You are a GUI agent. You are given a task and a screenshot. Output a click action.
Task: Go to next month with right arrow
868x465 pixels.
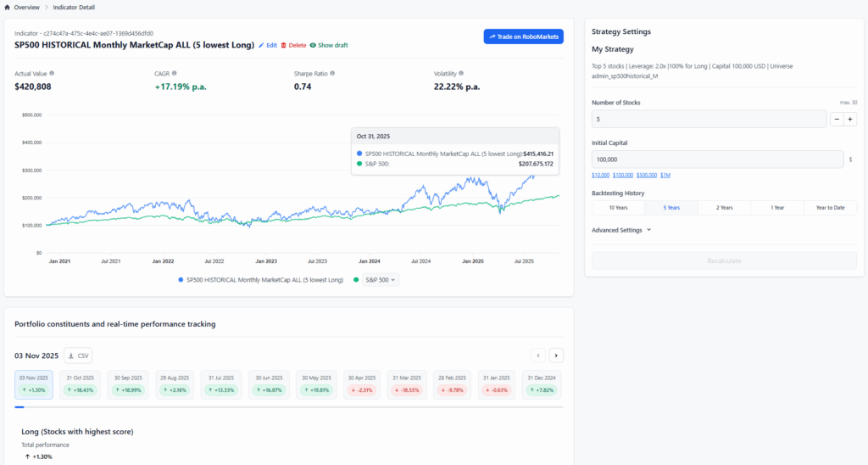[x=556, y=356]
